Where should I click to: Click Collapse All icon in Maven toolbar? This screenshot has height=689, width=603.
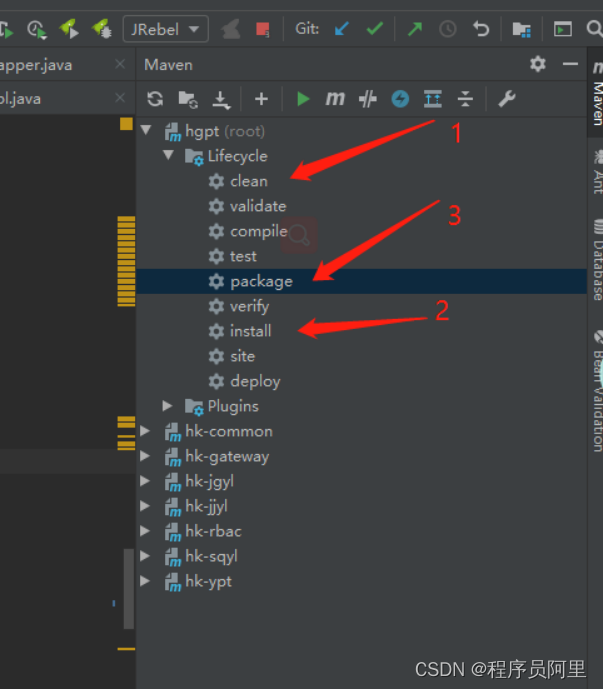pos(465,99)
